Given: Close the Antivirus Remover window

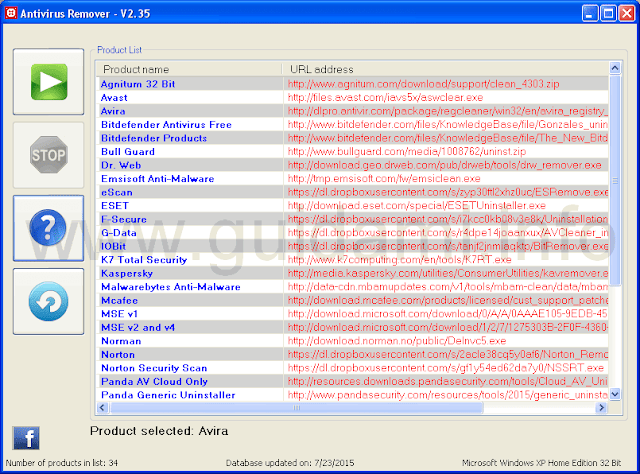Looking at the screenshot, I should click(627, 13).
